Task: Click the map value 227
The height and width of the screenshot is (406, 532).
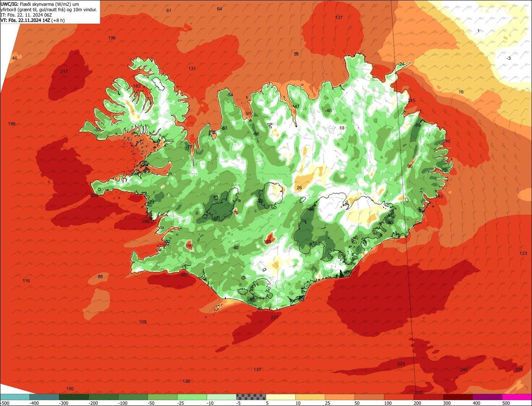Action: (275, 317)
